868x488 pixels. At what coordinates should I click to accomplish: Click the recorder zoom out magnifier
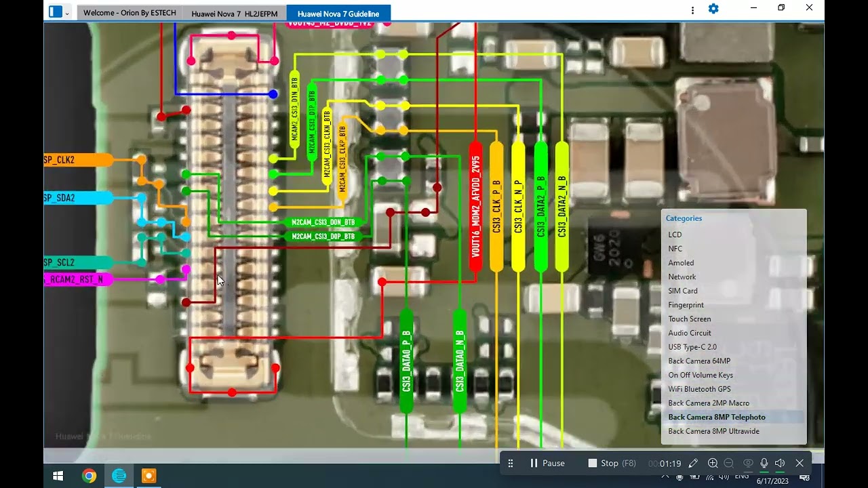click(729, 464)
